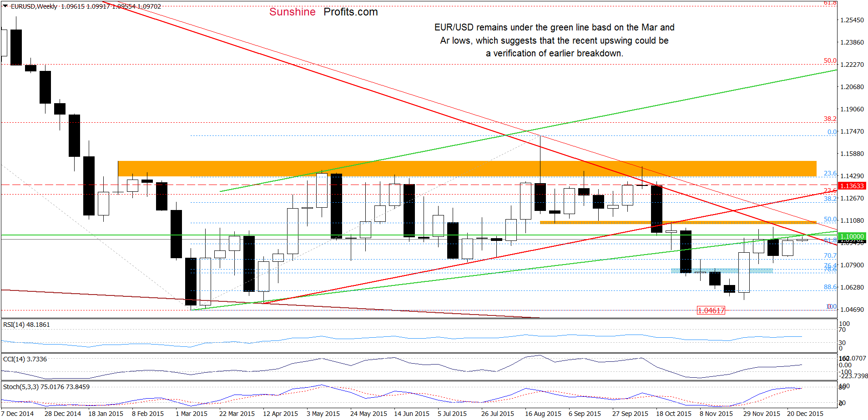Click the 1.14290 price scale value
The width and height of the screenshot is (868, 420).
point(852,176)
